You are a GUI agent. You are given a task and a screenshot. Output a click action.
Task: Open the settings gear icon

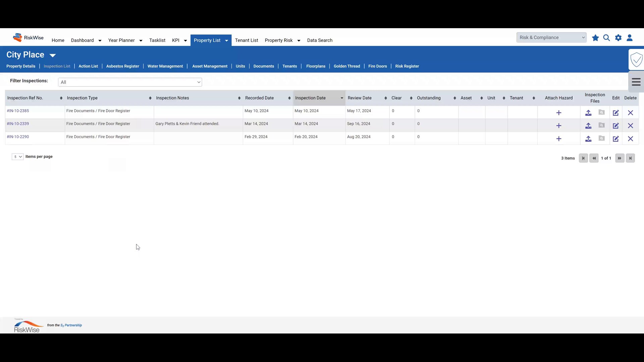[x=618, y=38]
